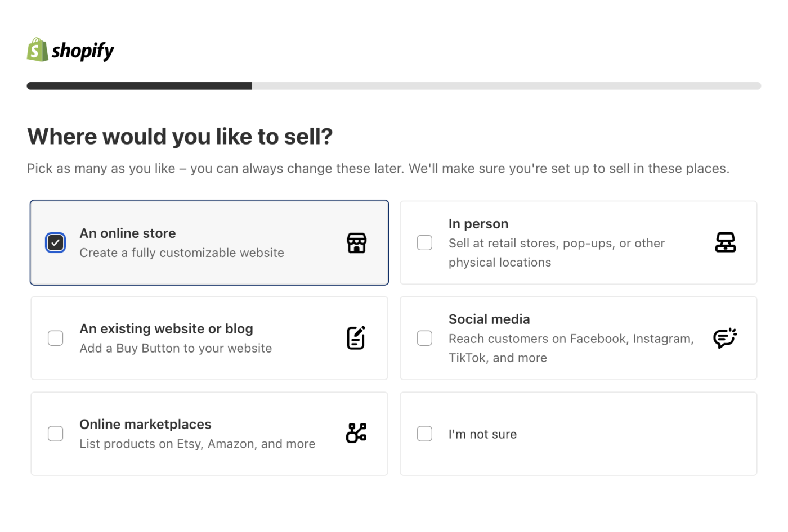Enable the existing website or blog checkbox

coord(55,338)
